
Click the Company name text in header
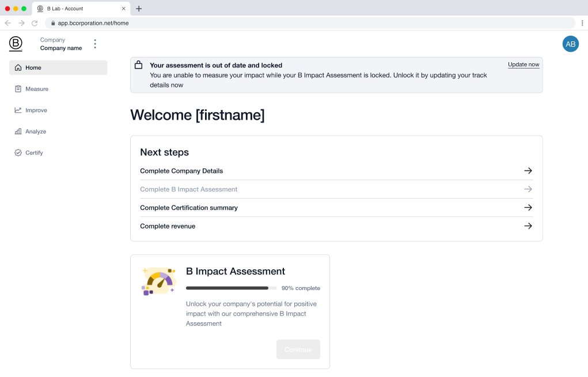click(x=61, y=48)
